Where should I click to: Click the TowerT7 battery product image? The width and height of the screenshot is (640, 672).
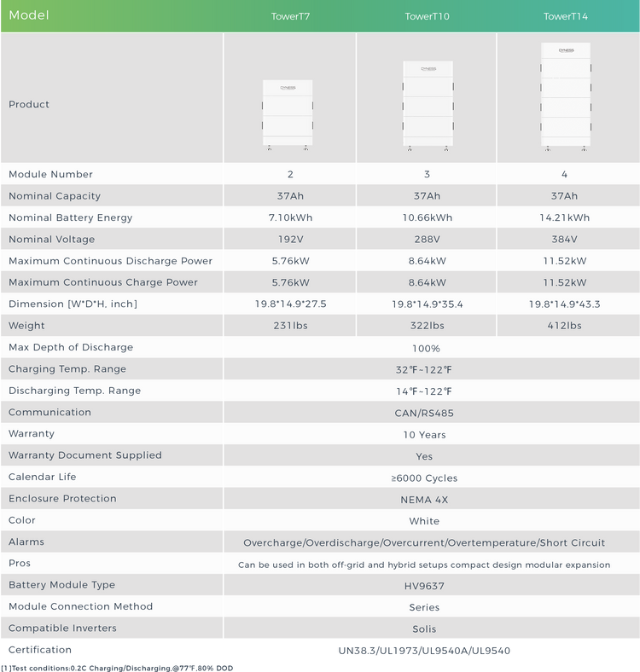288,114
